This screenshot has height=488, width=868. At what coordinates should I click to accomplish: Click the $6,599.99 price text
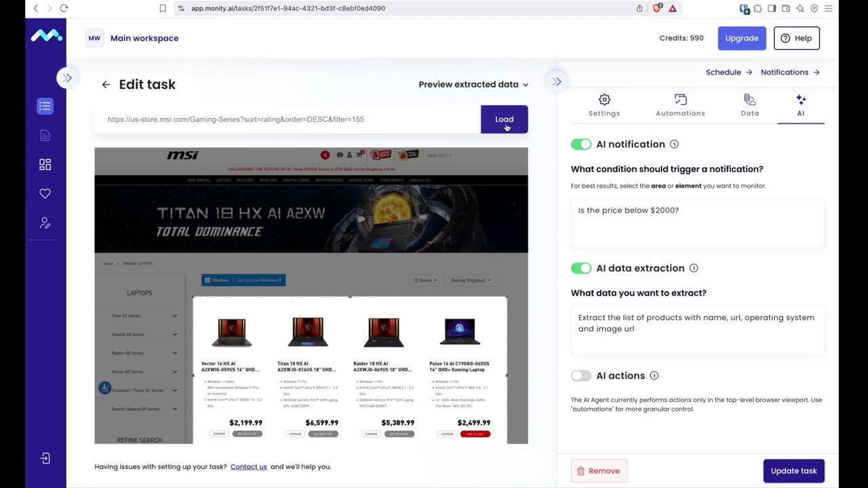pos(321,422)
